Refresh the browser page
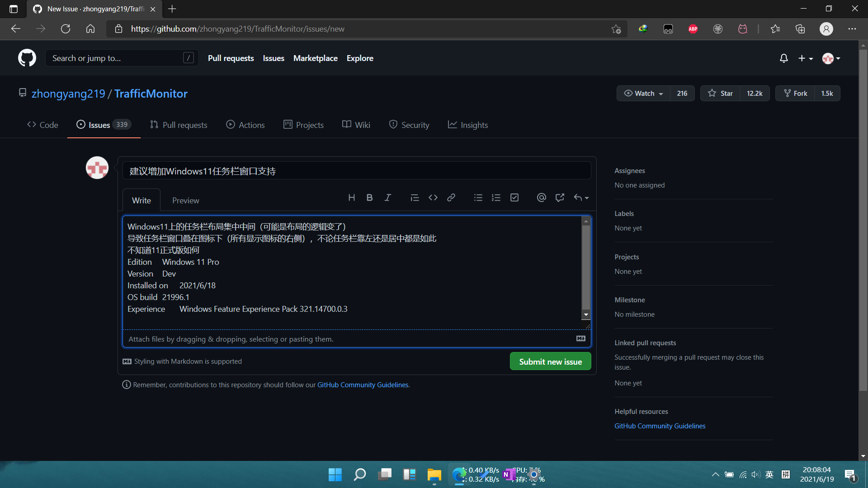Screen dimensions: 868x488 click(66, 28)
